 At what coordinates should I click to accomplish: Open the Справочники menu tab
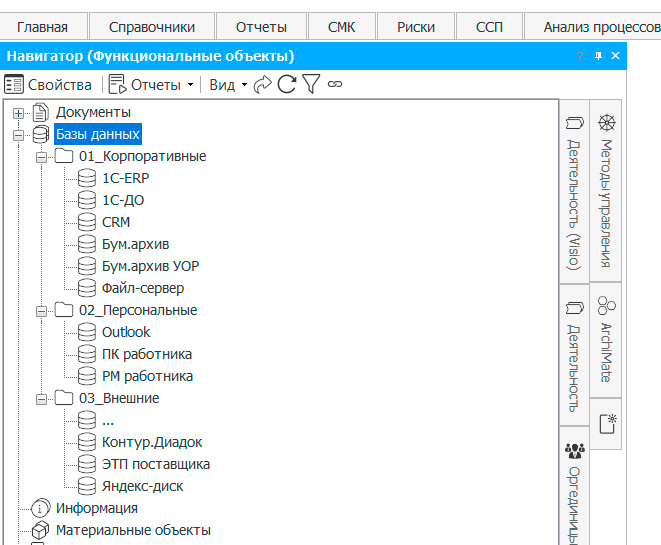152,27
